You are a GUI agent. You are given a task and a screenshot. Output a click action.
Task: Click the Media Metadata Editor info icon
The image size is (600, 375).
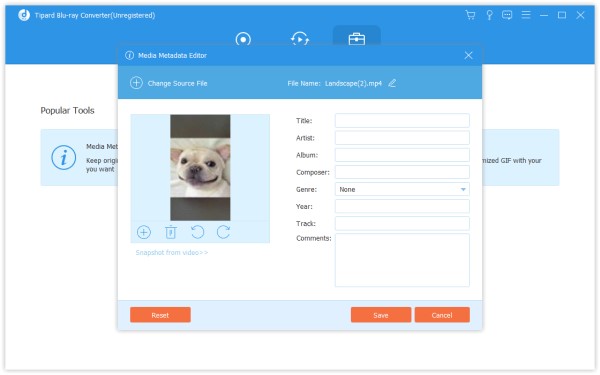click(129, 55)
